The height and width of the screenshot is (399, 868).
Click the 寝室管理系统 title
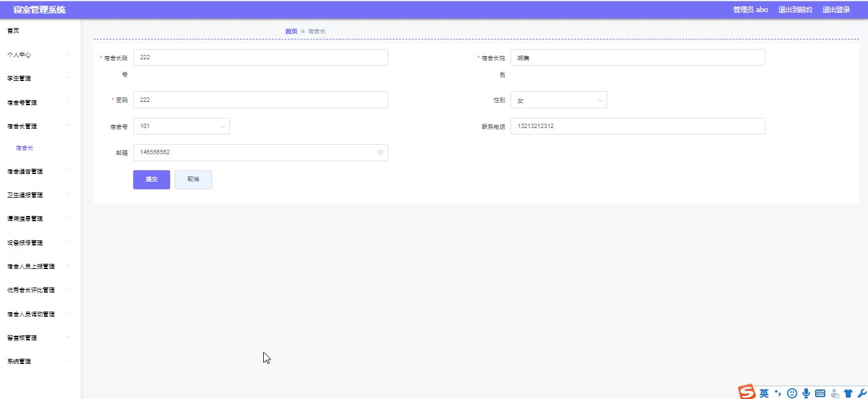[39, 10]
